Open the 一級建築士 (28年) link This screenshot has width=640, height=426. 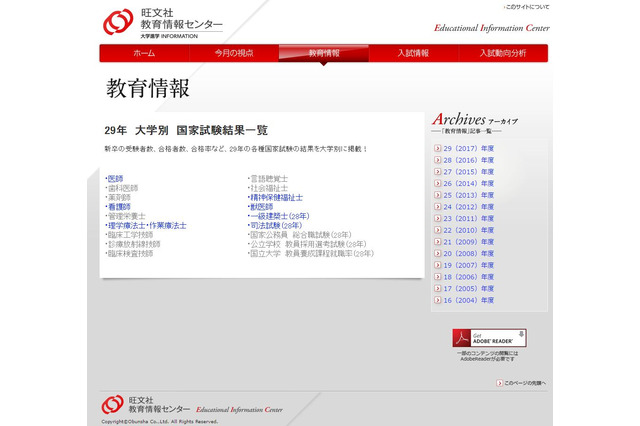point(281,216)
